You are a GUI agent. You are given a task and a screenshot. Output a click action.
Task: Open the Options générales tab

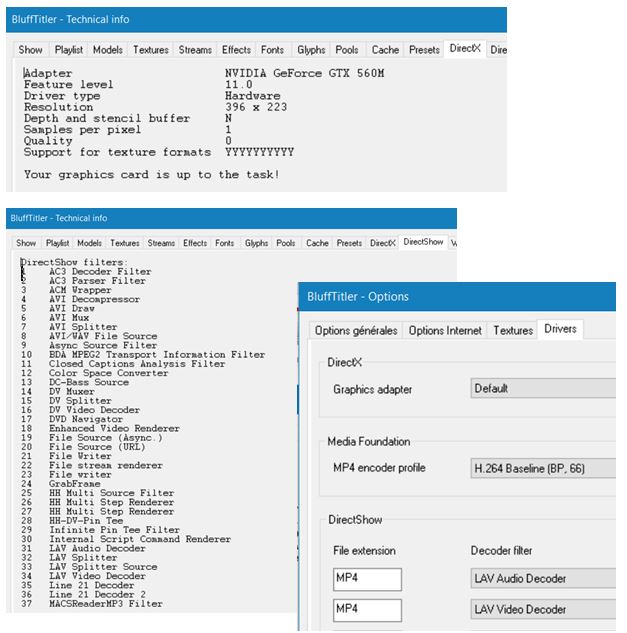pyautogui.click(x=356, y=330)
